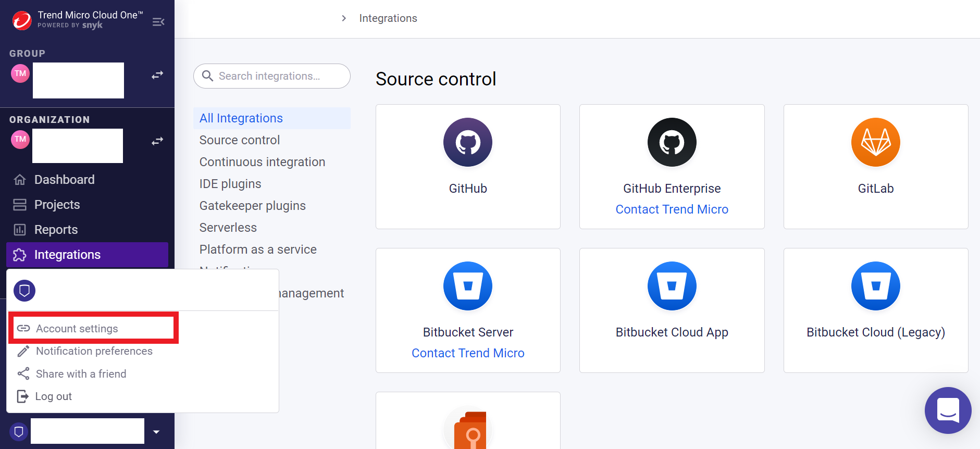Screen dimensions: 980x449
Task: Click the Dashboard home icon
Action: point(20,180)
